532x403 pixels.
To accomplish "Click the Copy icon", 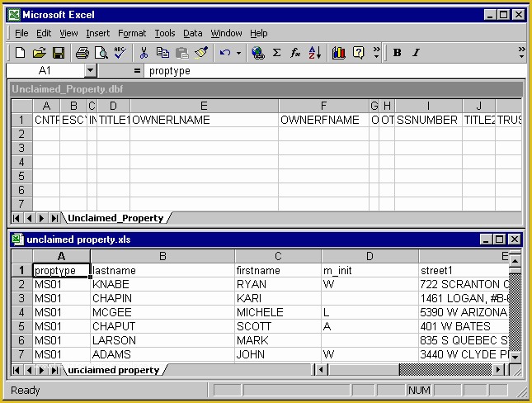I will (162, 53).
